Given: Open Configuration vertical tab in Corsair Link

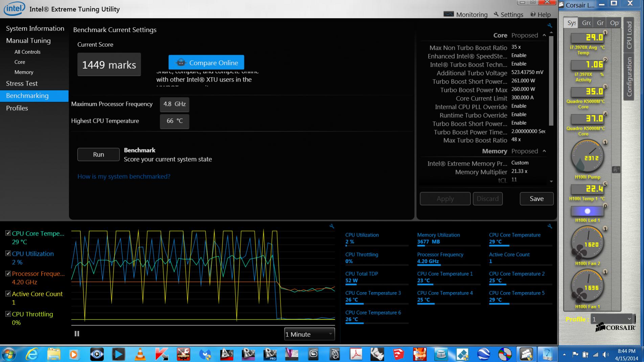Looking at the screenshot, I should 629,77.
